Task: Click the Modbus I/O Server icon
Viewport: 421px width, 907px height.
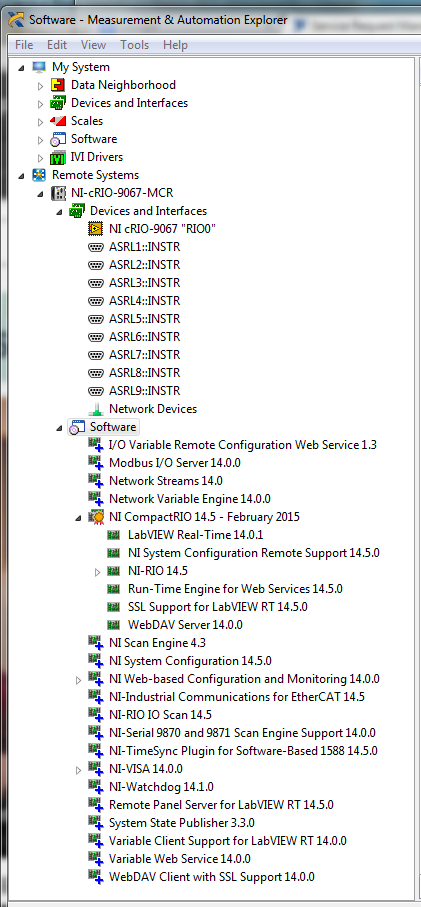Action: coord(95,463)
